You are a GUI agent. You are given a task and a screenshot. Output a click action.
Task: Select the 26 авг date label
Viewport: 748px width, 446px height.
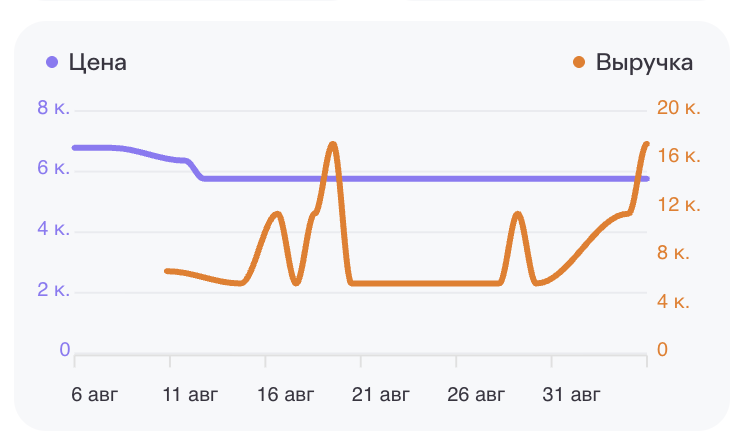point(476,394)
